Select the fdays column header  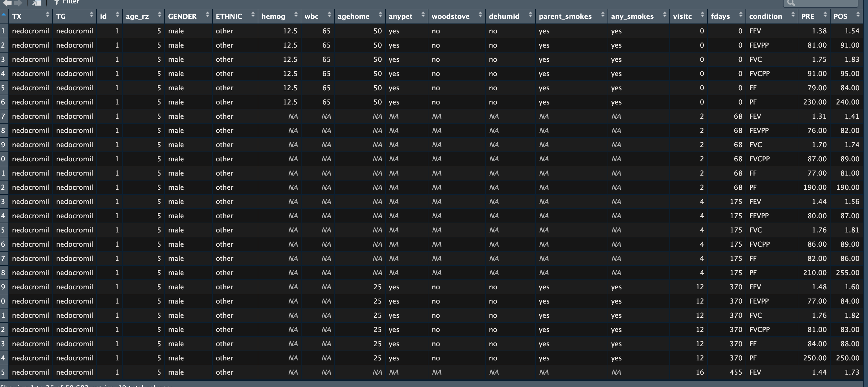(x=720, y=16)
